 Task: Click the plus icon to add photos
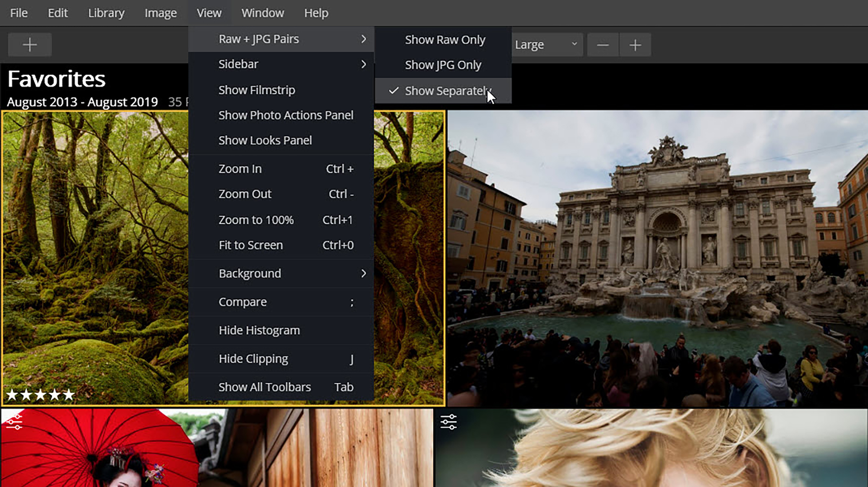tap(29, 44)
